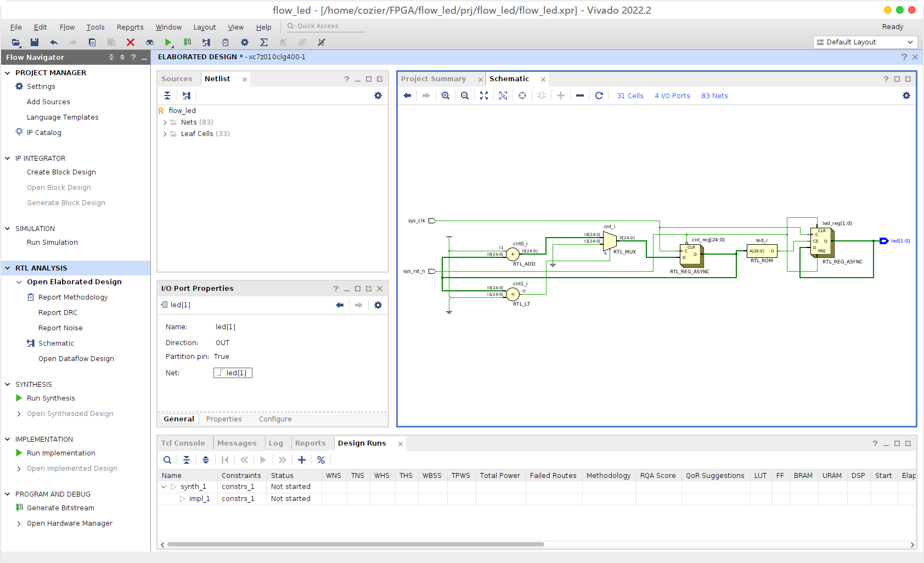
Task: Expand the Nets folder in Netlist
Action: coord(165,122)
